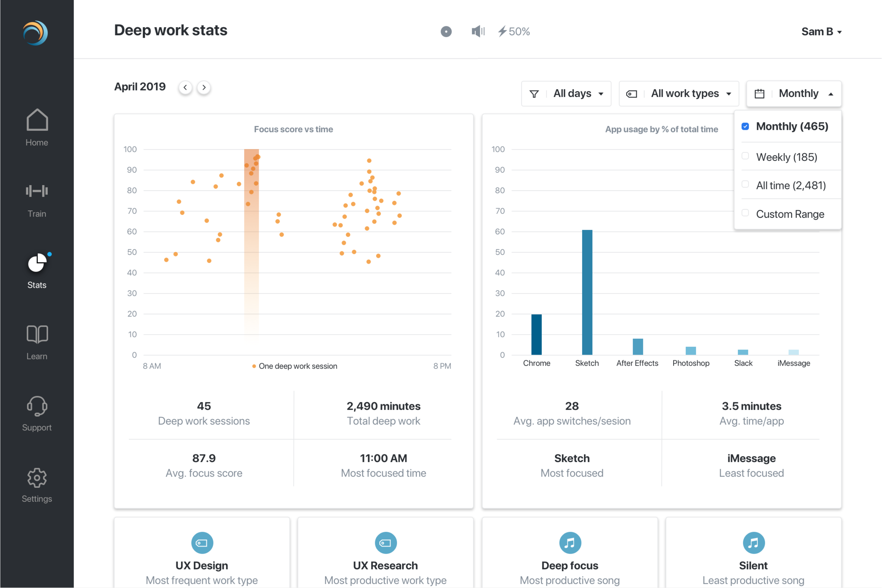Open the Support headset icon

click(37, 406)
